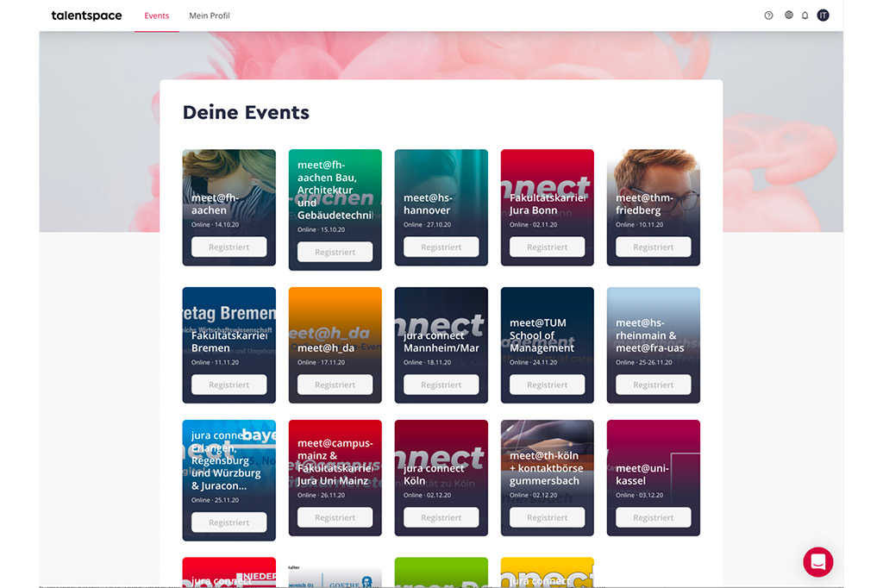Open the Goethe event card in last row

tap(335, 573)
